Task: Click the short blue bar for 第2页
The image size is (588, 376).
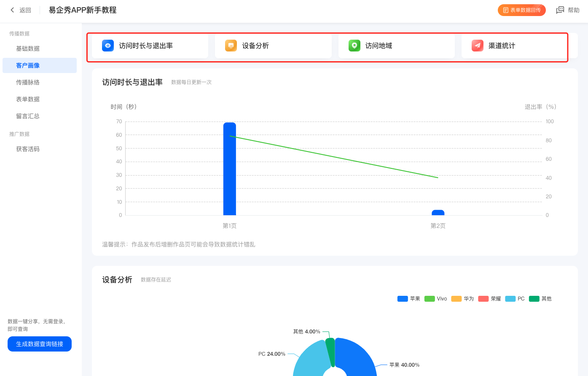Action: pyautogui.click(x=438, y=213)
